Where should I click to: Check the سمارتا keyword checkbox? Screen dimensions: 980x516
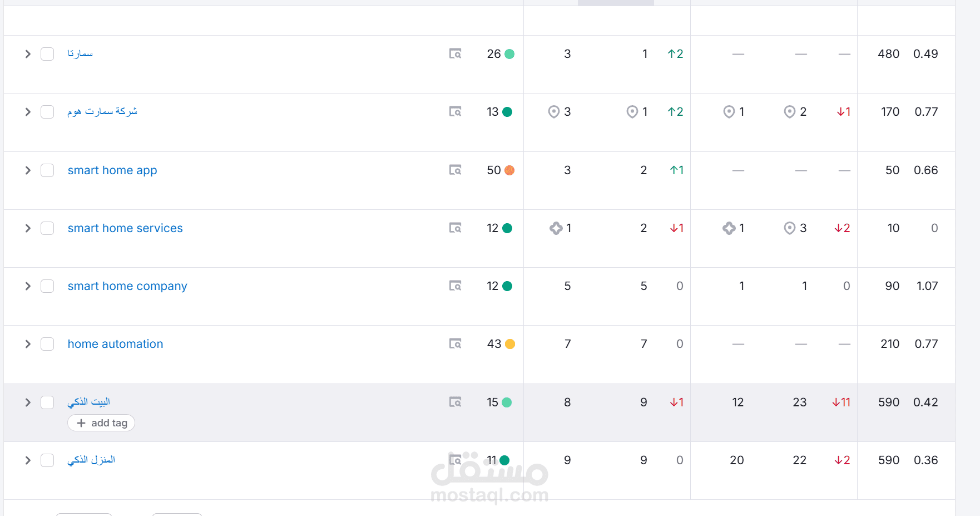(x=47, y=54)
